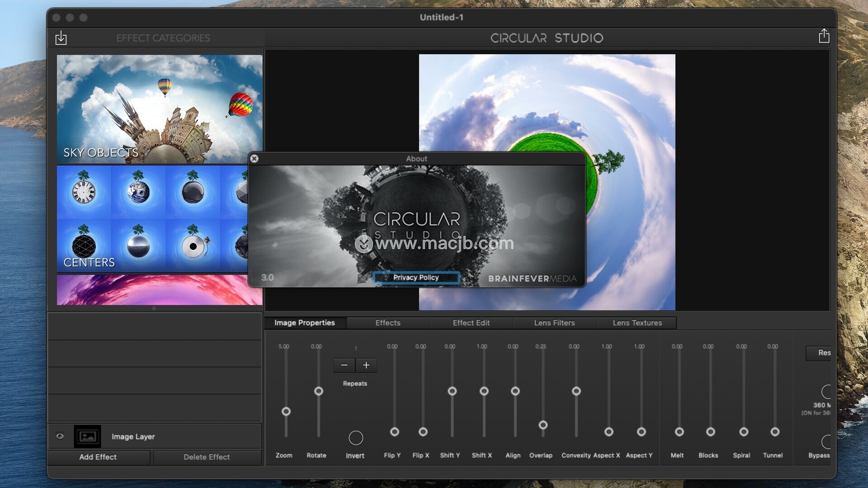
Task: Click the version number 3.0
Action: [x=267, y=277]
